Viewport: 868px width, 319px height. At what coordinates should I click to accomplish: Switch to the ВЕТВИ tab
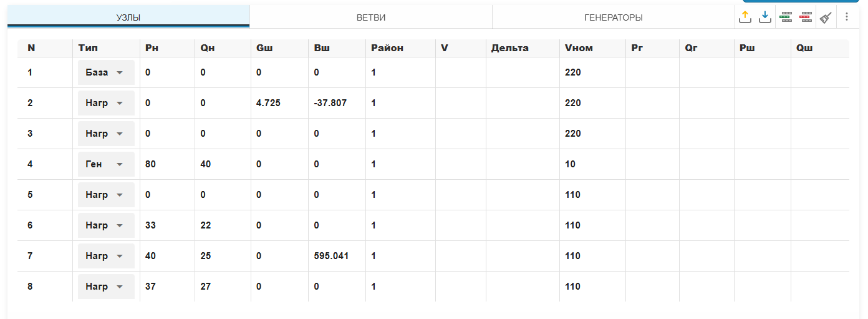(371, 17)
